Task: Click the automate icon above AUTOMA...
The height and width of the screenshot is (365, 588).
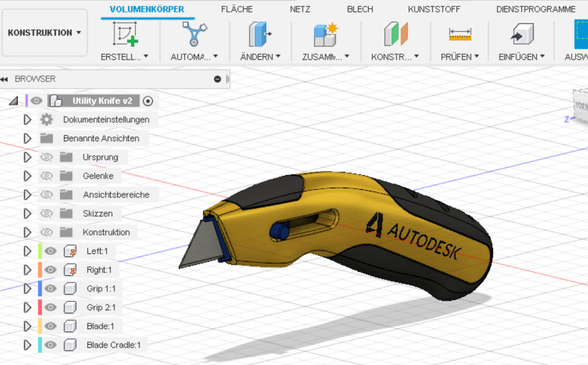Action: (x=194, y=34)
